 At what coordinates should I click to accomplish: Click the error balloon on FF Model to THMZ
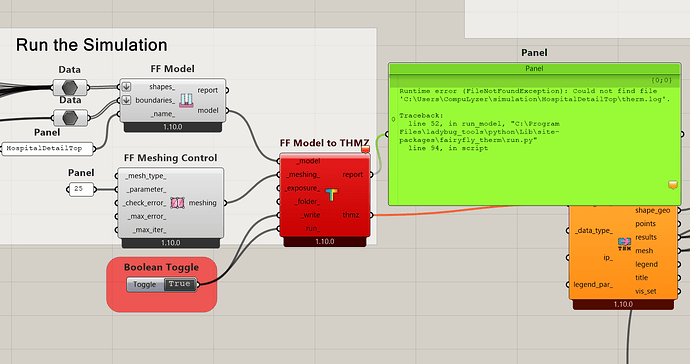coord(365,150)
